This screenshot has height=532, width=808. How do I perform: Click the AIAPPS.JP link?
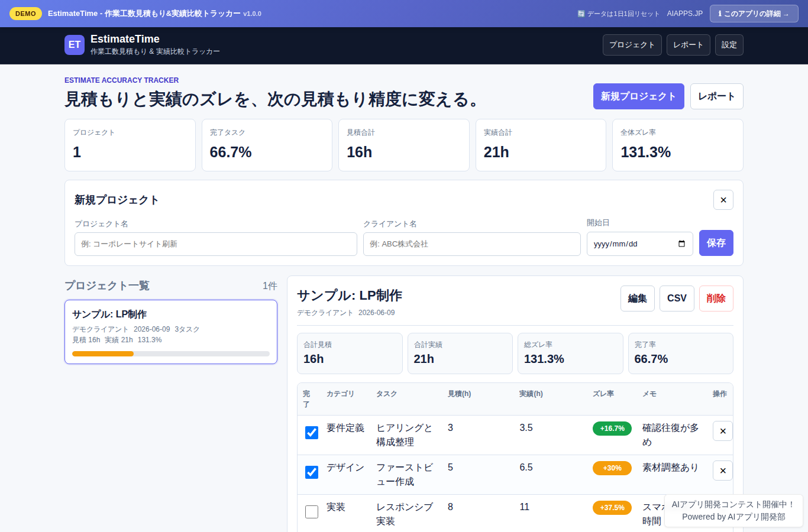(685, 14)
